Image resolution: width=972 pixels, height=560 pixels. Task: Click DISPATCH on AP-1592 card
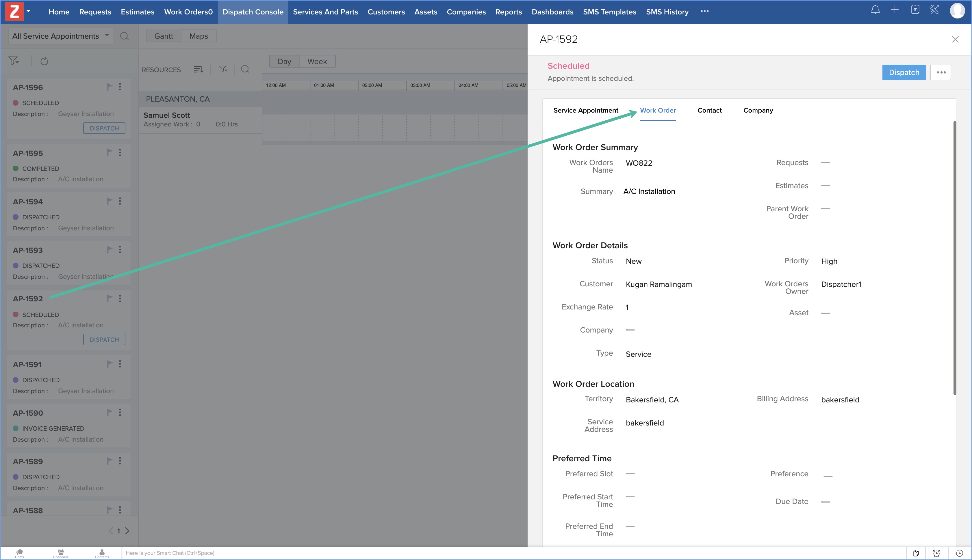click(104, 340)
